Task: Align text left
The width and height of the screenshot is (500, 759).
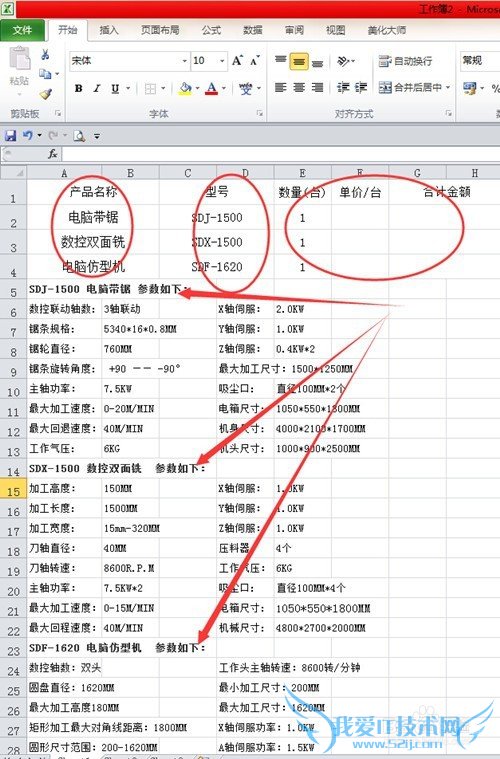Action: [281, 88]
